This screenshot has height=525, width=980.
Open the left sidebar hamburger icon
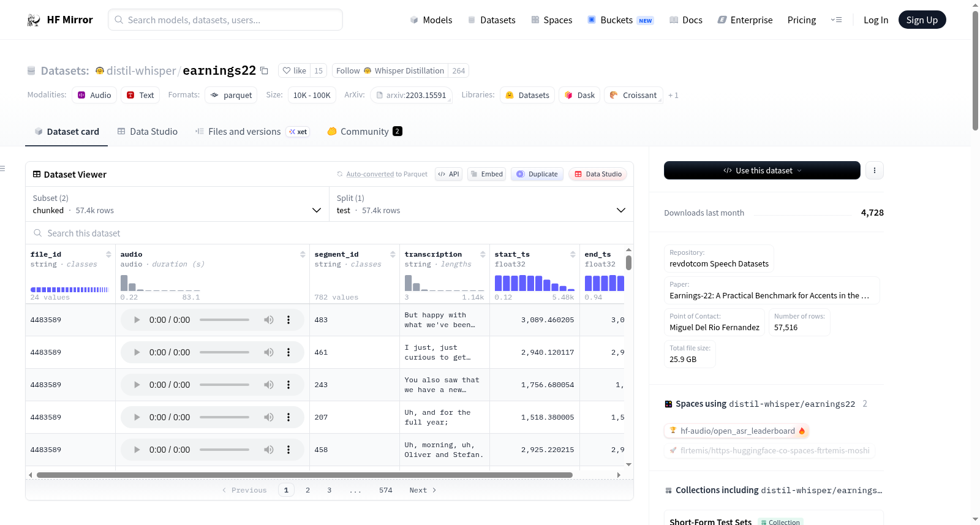(x=2, y=168)
